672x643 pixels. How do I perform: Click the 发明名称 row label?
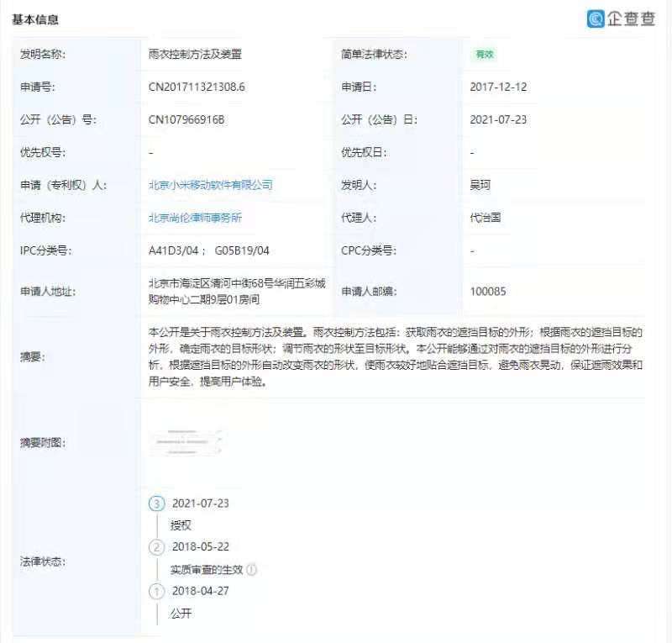click(43, 54)
